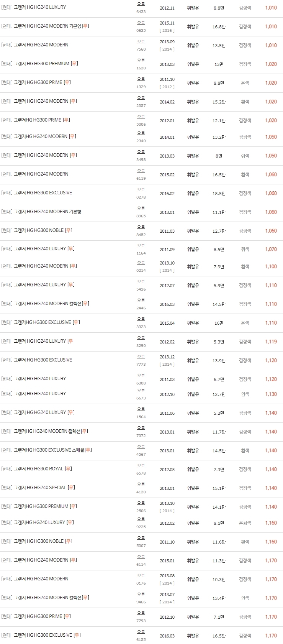Click the 무 badge on HG240 LUXURY plate 1164
The image size is (283, 644).
coord(71,249)
